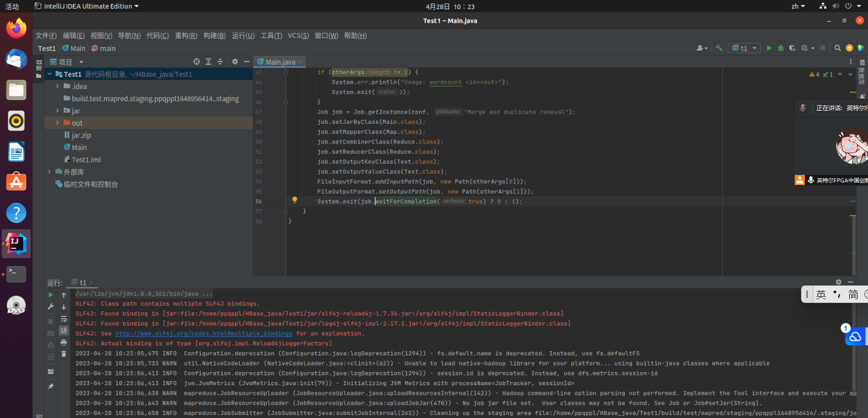
Task: Open the 项目 view dropdown
Action: (81, 62)
